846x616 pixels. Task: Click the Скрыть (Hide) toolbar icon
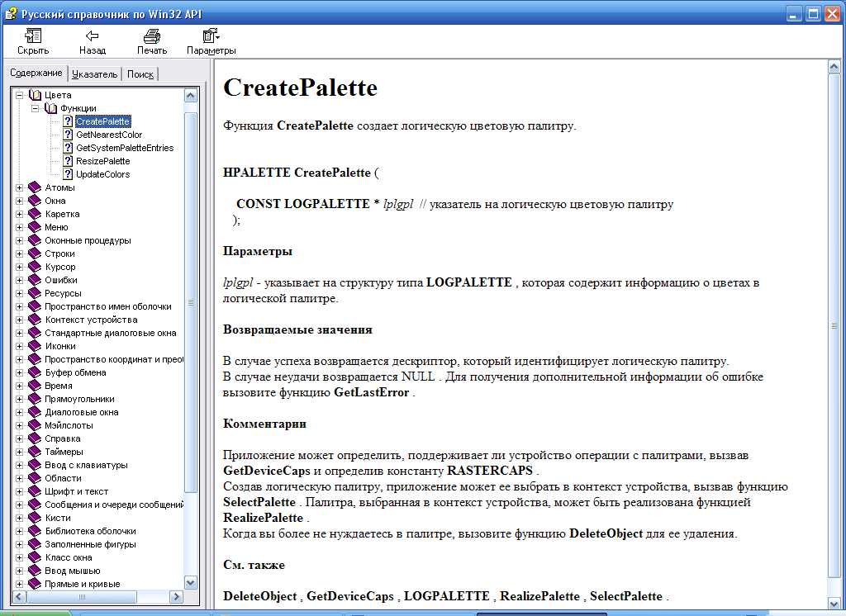click(x=33, y=36)
